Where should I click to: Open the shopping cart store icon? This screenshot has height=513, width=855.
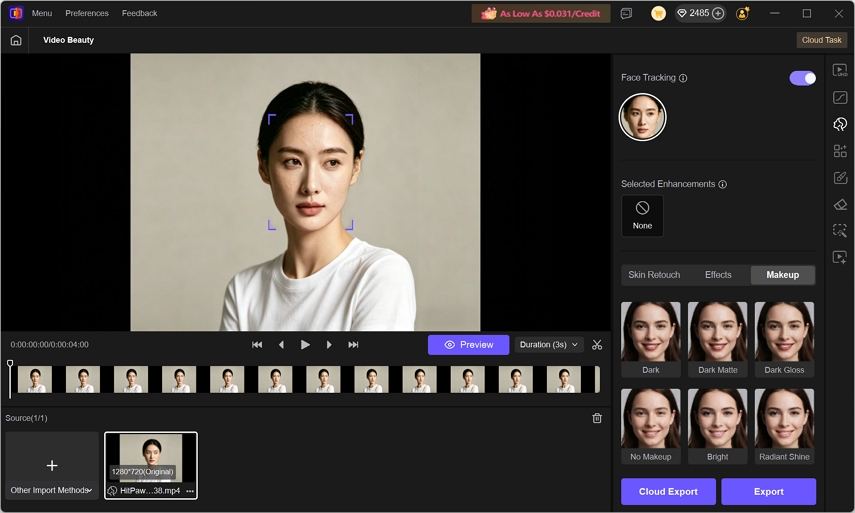[x=658, y=14]
